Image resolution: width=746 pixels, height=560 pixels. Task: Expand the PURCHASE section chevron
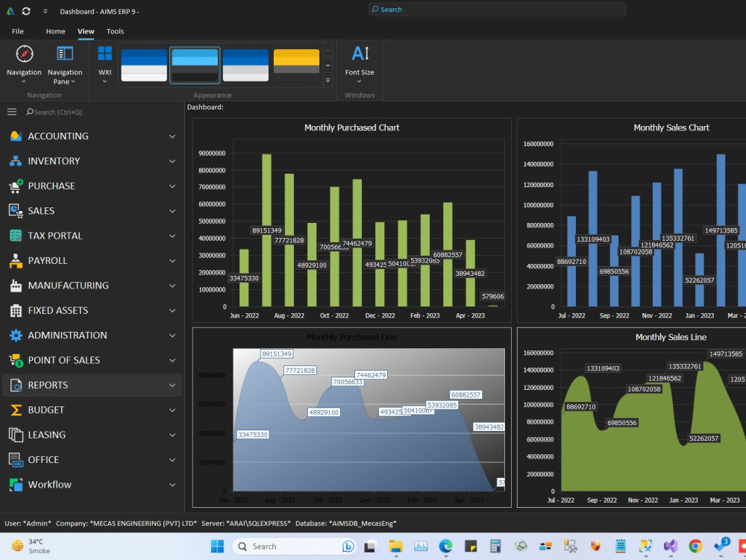click(x=172, y=186)
